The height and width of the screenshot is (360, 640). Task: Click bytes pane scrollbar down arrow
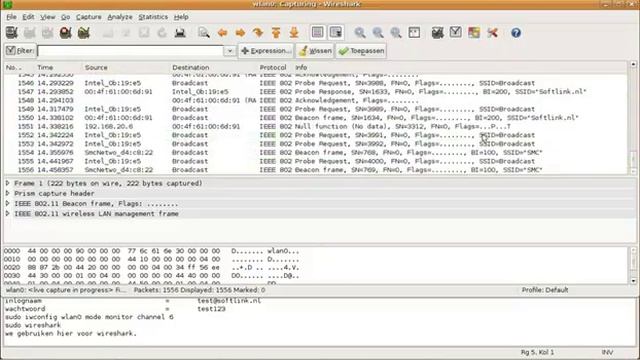(x=633, y=281)
